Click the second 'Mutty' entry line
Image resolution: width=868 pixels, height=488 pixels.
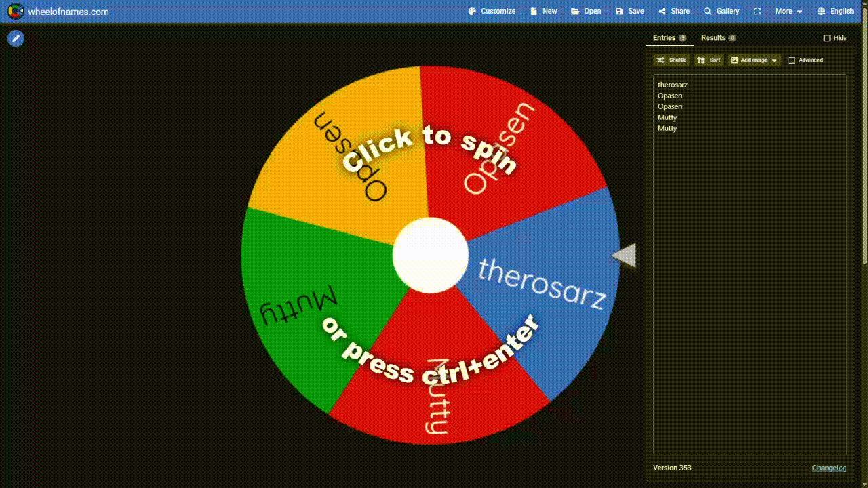[x=667, y=128]
